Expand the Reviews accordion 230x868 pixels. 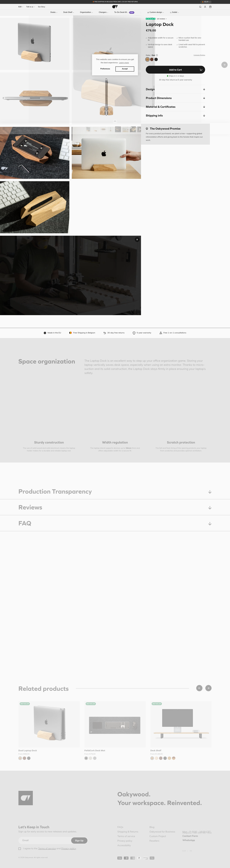click(115, 508)
